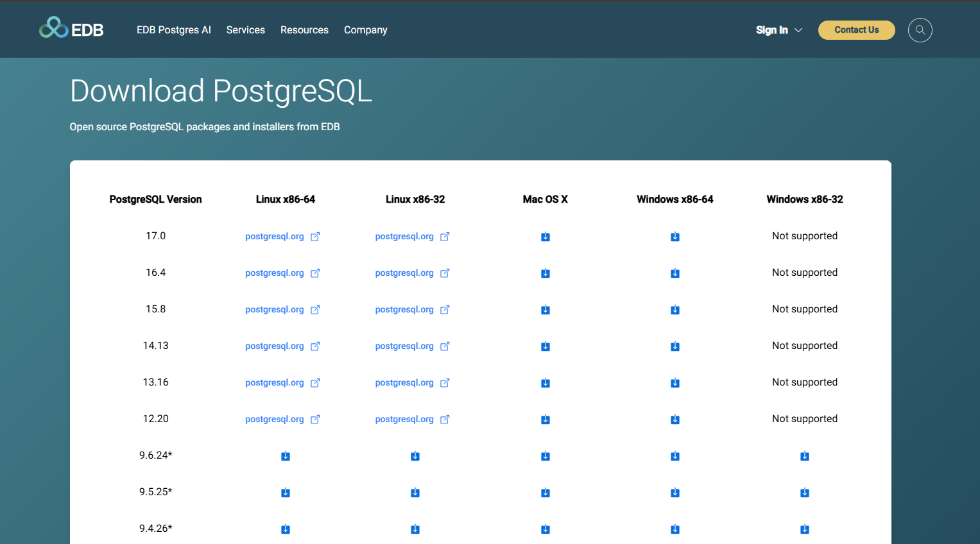Click the "Mac OS X" column header

pyautogui.click(x=546, y=200)
